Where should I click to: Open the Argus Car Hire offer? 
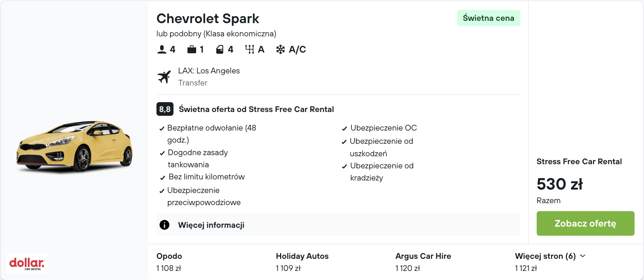coord(423,262)
